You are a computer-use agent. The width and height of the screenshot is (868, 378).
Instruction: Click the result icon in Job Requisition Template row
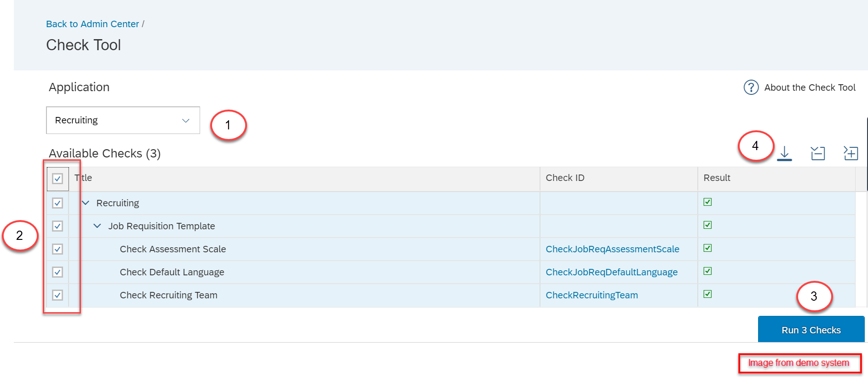(707, 225)
